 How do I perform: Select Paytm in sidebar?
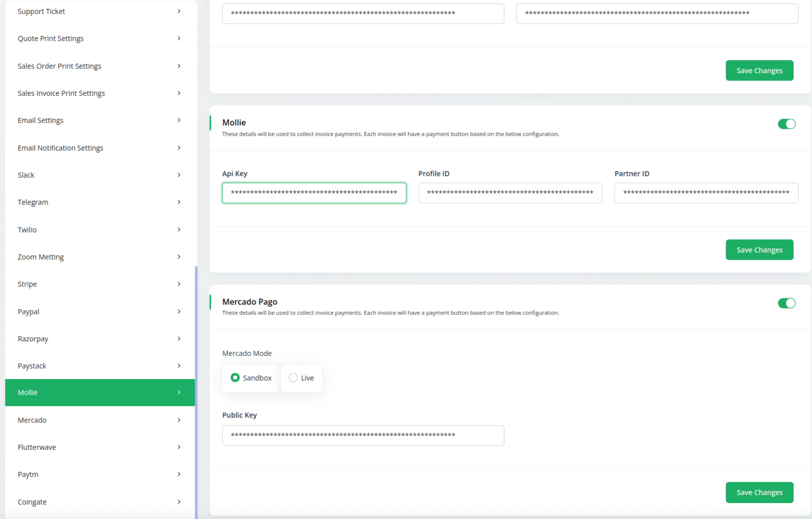coord(100,474)
